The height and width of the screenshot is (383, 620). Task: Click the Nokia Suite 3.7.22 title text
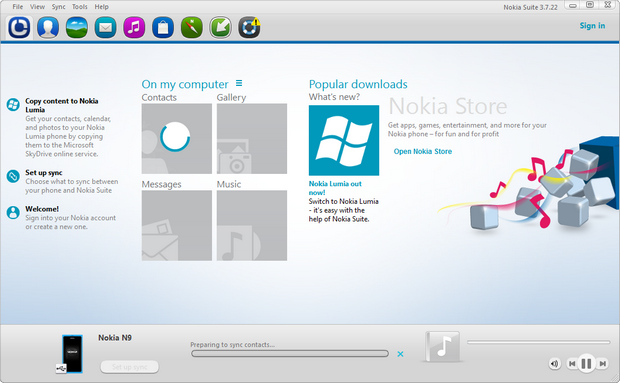pyautogui.click(x=530, y=7)
